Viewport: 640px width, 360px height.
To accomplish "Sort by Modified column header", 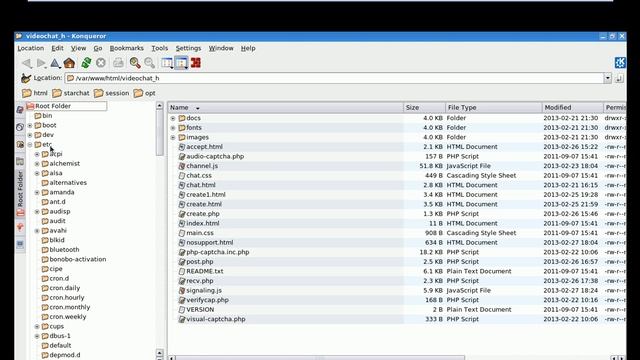I will point(573,107).
